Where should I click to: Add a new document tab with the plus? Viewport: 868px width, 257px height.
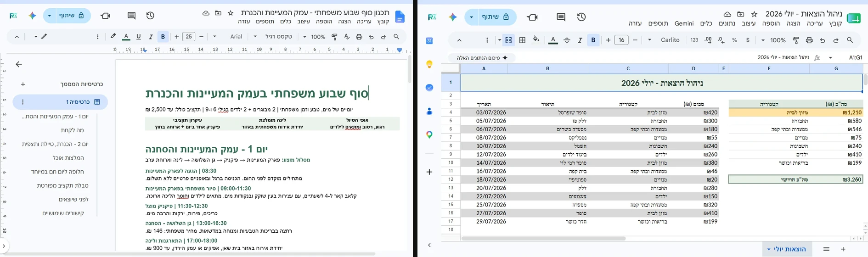tap(23, 84)
